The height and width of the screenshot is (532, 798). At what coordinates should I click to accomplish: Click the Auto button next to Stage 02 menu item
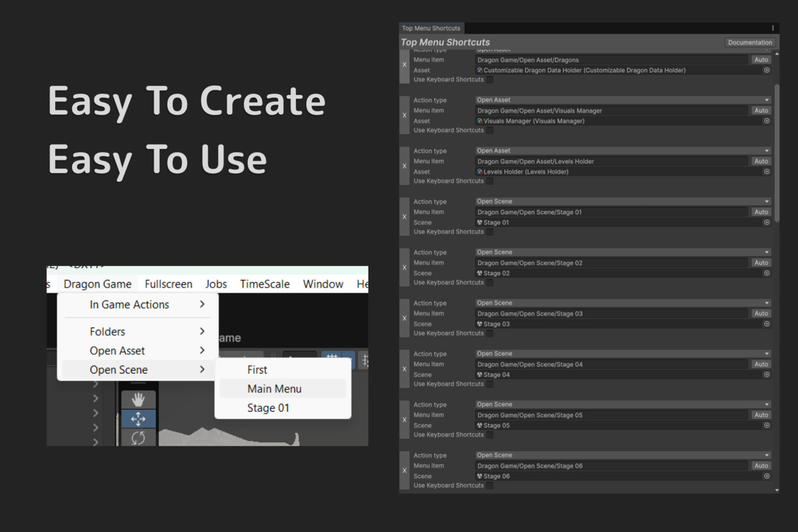[x=761, y=263]
